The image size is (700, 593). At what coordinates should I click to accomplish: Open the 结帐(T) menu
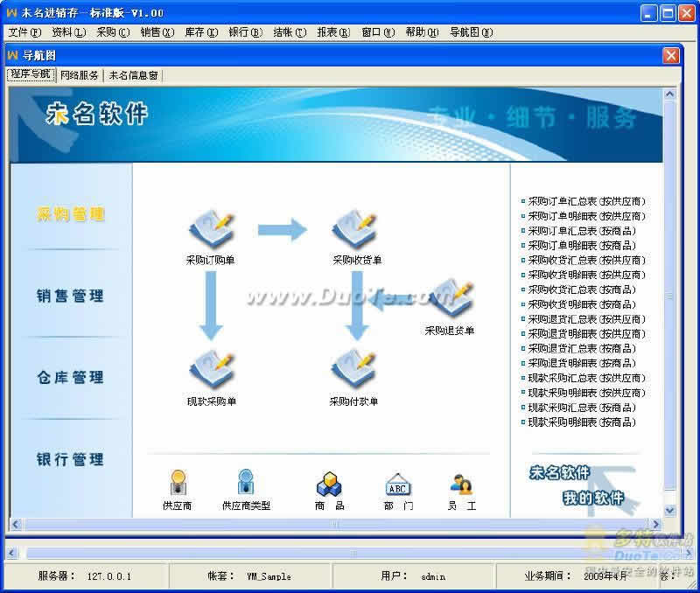click(290, 32)
